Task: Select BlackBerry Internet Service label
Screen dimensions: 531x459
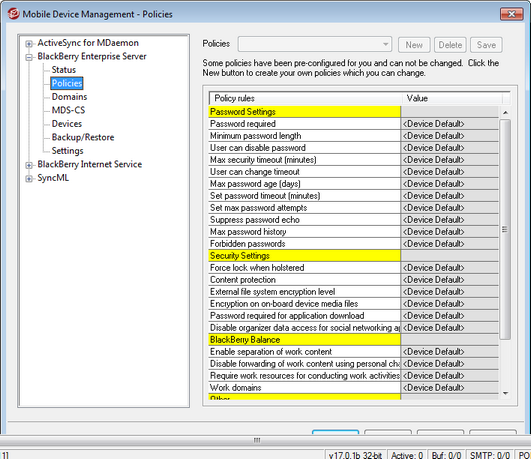Action: coord(90,164)
